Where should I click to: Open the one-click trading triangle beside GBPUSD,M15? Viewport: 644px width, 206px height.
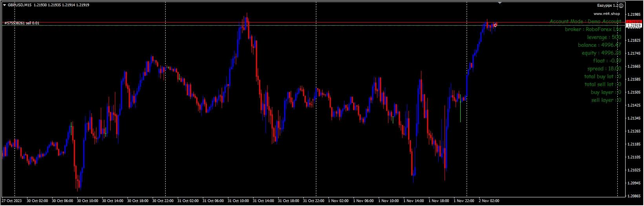click(x=4, y=5)
